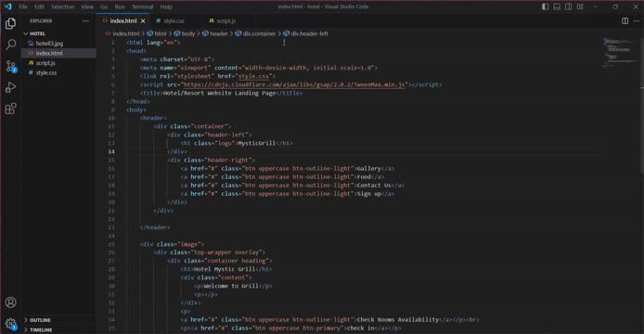Screen dimensions: 644x334
Task: Click the Gallery link text on line 16
Action: pos(368,169)
